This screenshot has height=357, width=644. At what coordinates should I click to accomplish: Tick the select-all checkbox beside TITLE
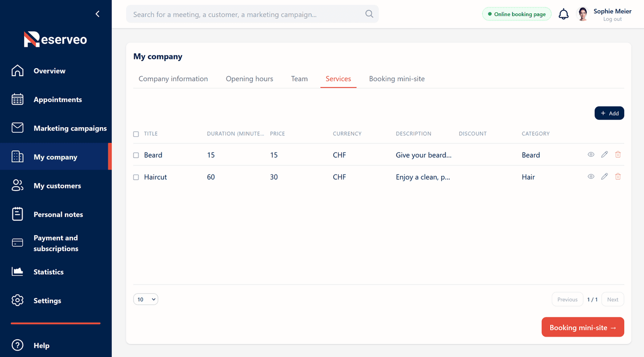(136, 134)
